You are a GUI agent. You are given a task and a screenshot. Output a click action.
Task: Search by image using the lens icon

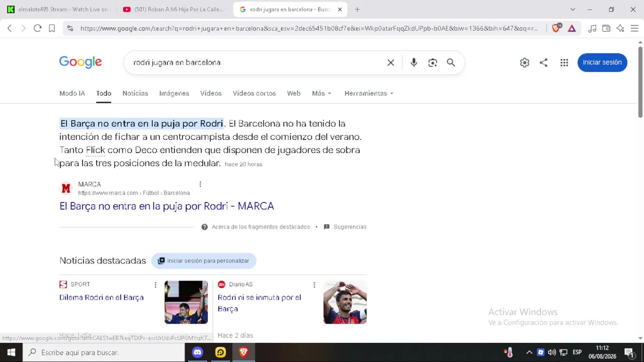[x=433, y=62]
